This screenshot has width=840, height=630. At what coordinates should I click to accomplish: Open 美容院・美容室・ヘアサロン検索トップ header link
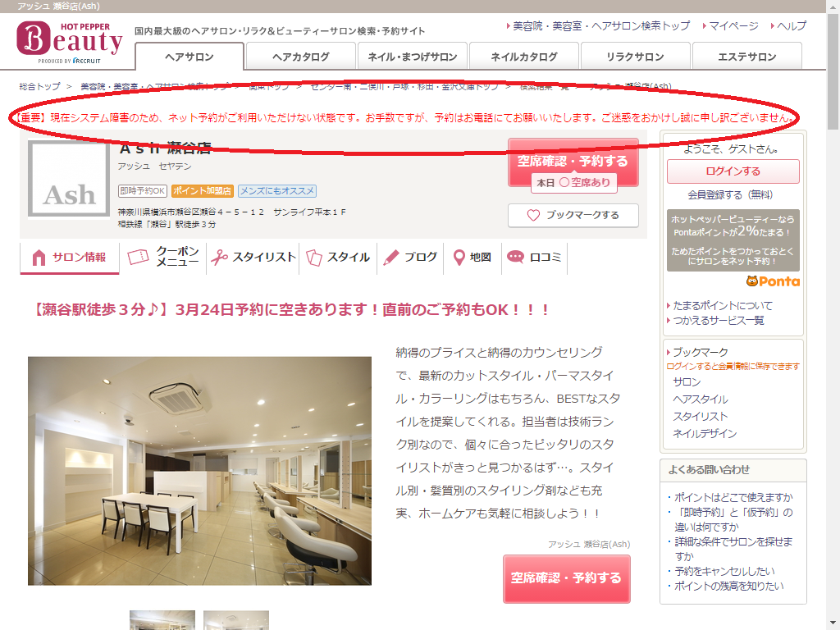(x=601, y=25)
